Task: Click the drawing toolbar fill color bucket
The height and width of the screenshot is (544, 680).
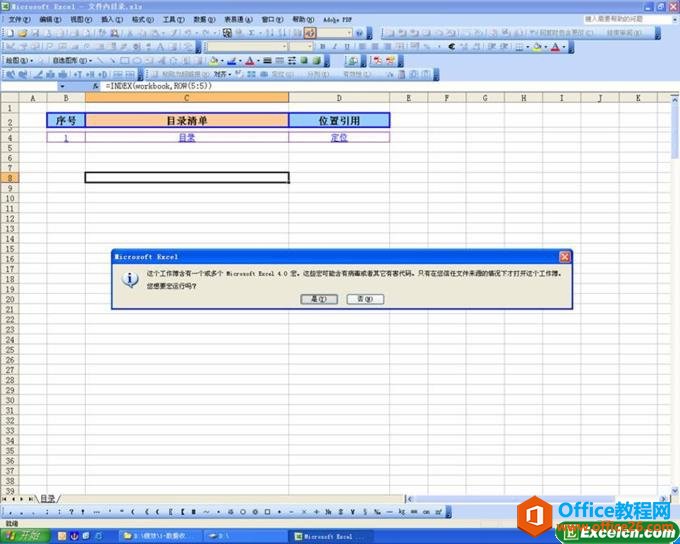Action: [x=213, y=61]
